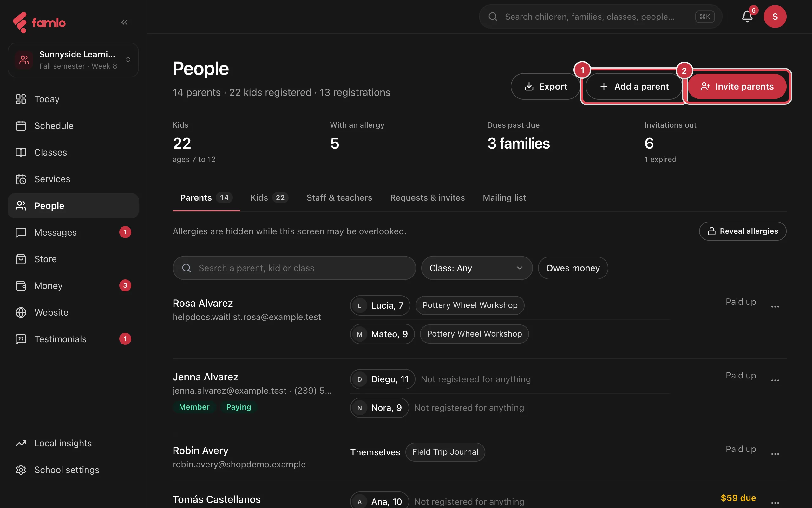Open more options for Robin Avery
This screenshot has width=812, height=508.
[x=775, y=454]
